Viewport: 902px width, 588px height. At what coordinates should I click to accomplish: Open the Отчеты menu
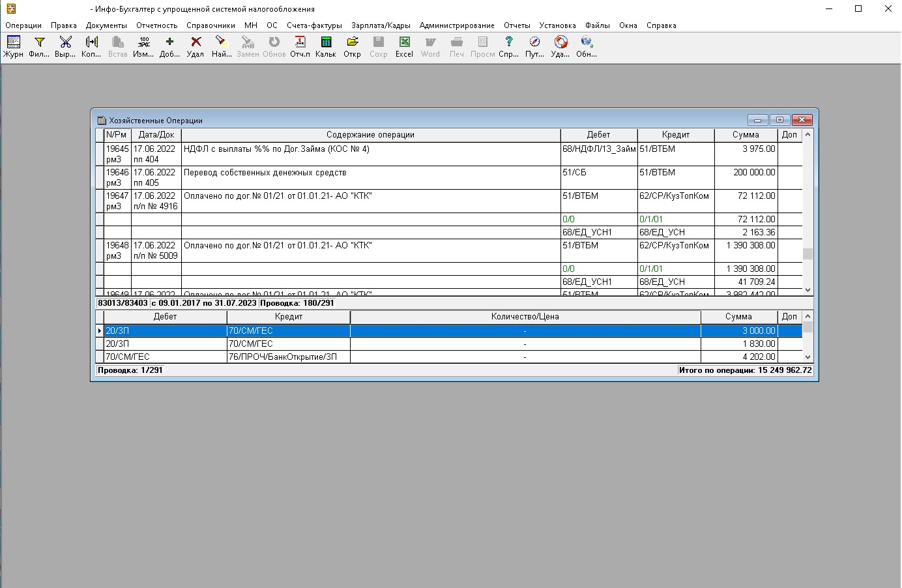coord(517,25)
